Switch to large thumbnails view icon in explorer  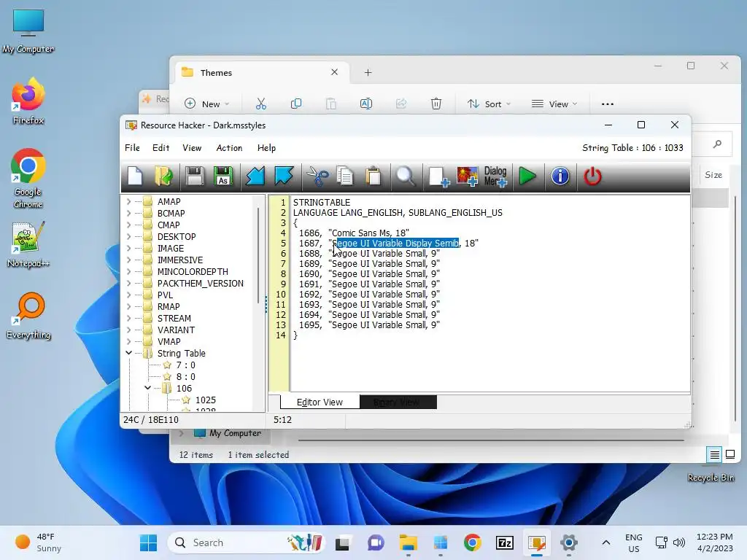point(729,454)
